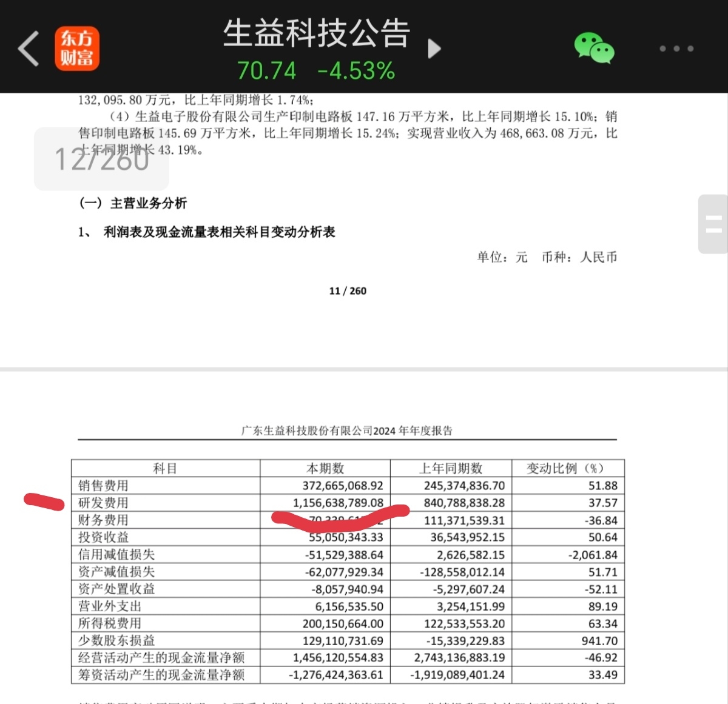
Task: Tap the 生益科技公告 title
Action: click(317, 33)
